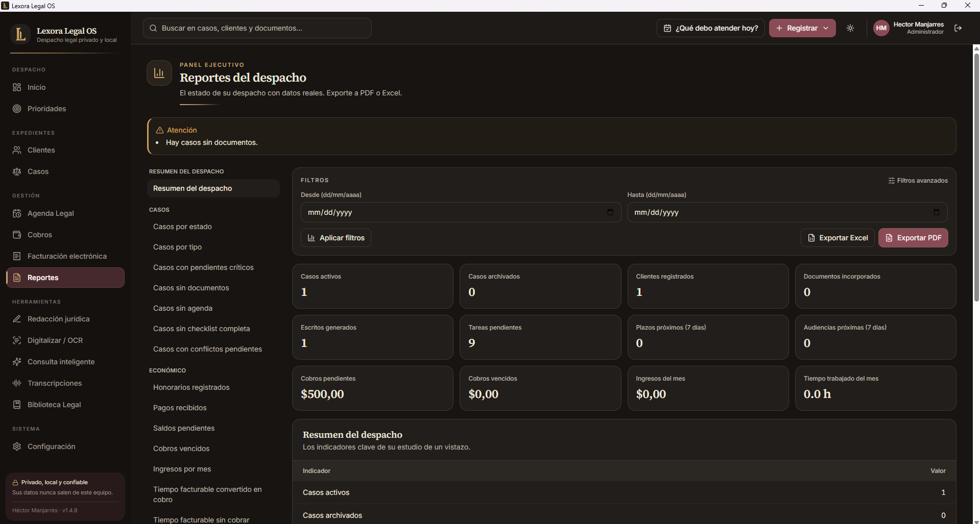Screen dimensions: 980x524
Task: Click Exportar PDF button
Action: pos(913,238)
